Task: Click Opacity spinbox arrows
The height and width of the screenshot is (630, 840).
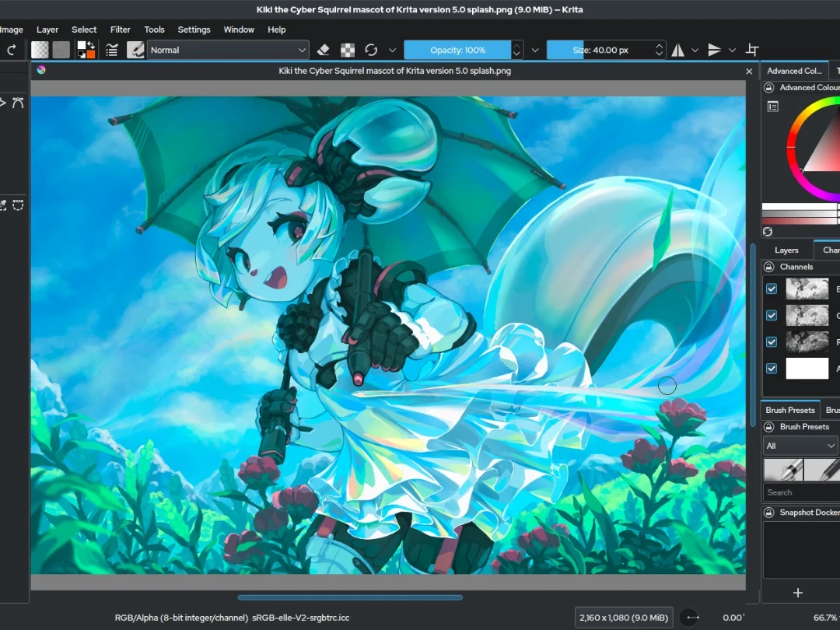Action: coord(516,50)
